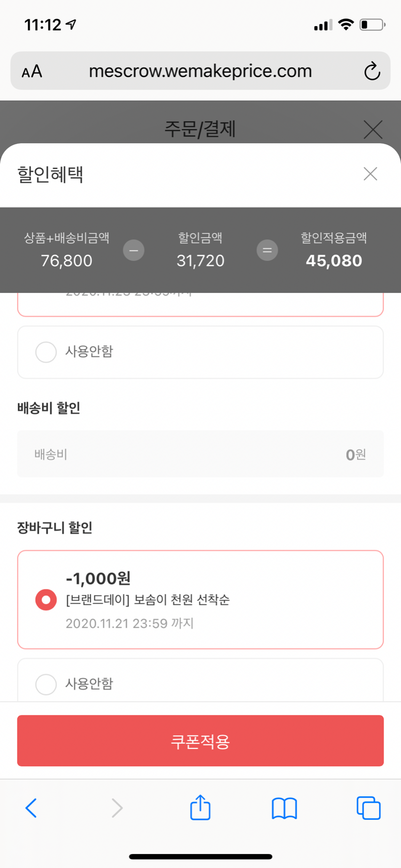
Task: Tap the equals circle in summary bar
Action: tap(267, 250)
